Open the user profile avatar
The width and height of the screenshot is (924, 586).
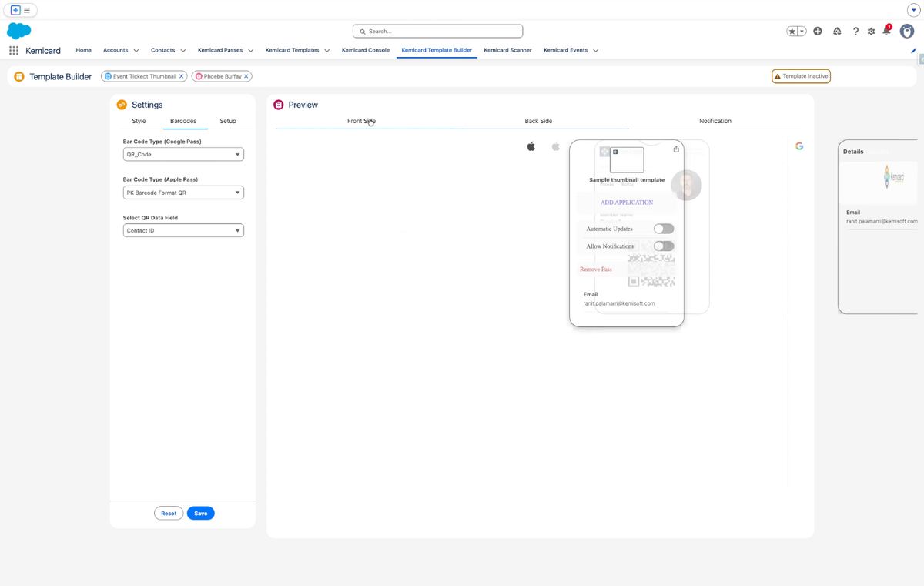pos(907,31)
